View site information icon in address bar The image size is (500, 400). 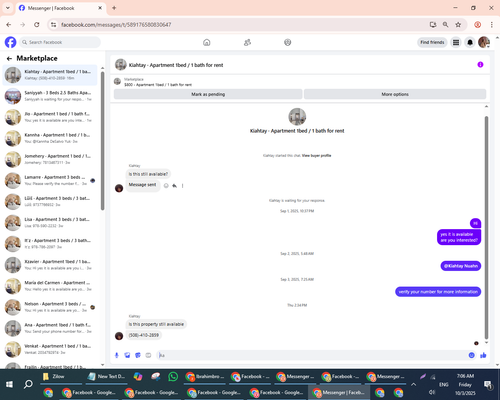53,25
